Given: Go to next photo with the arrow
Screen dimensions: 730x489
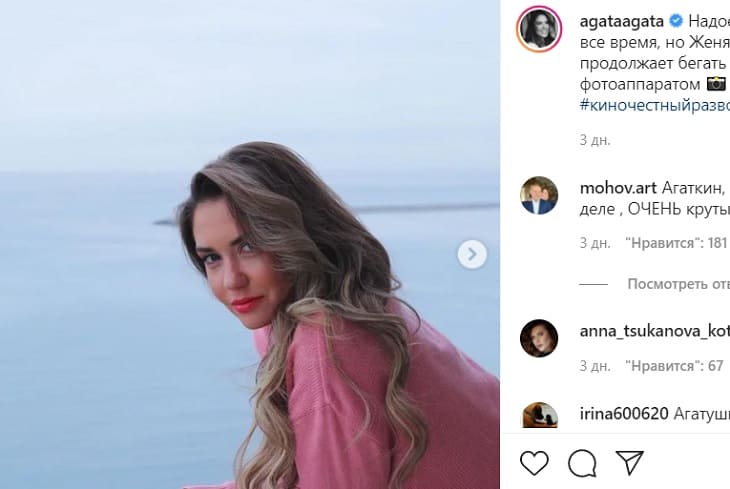Looking at the screenshot, I should [472, 254].
